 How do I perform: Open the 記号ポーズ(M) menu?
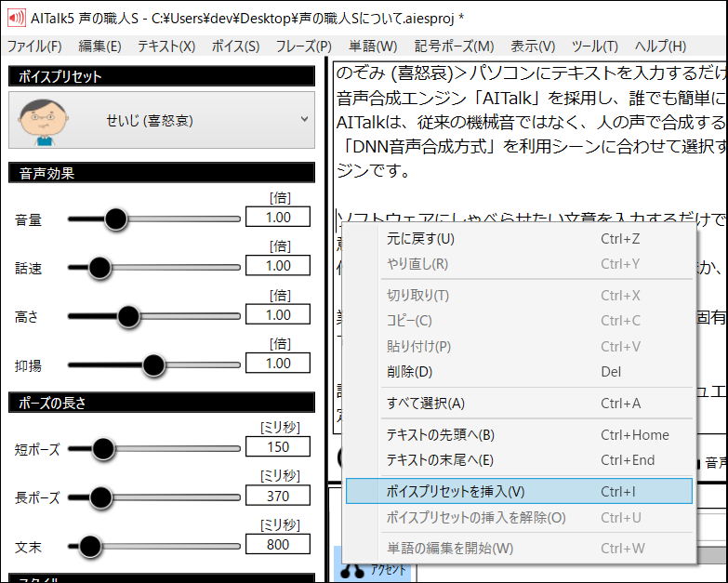coord(454,46)
